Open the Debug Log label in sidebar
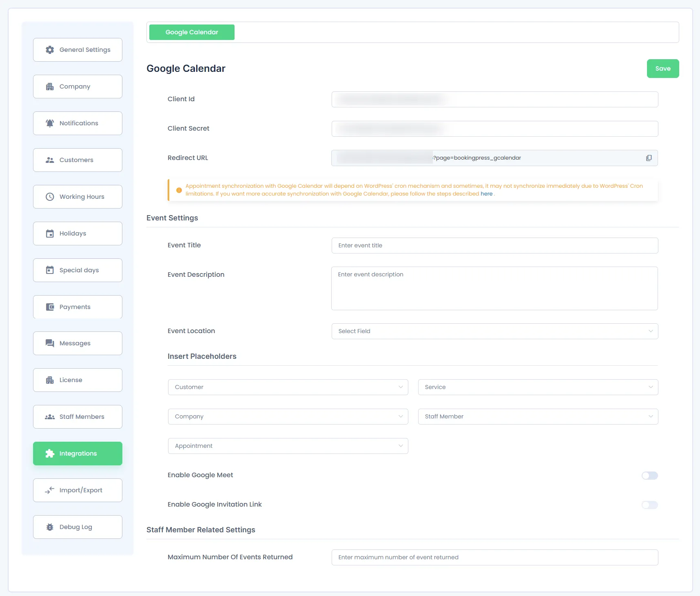The image size is (700, 596). [76, 527]
